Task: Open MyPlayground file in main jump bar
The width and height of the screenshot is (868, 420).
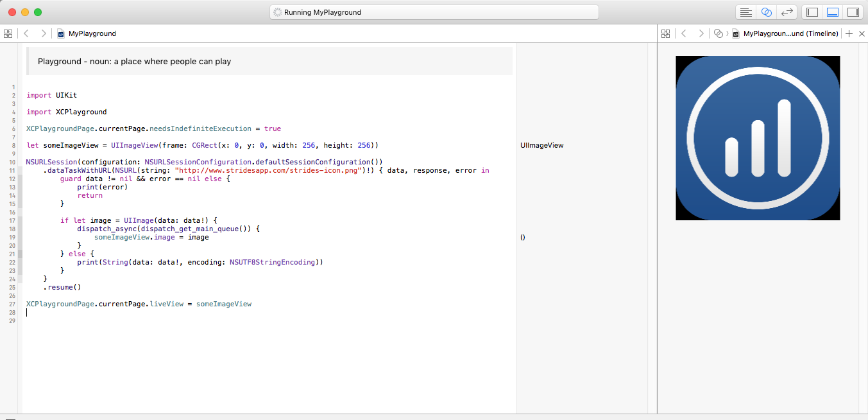Action: (x=87, y=33)
